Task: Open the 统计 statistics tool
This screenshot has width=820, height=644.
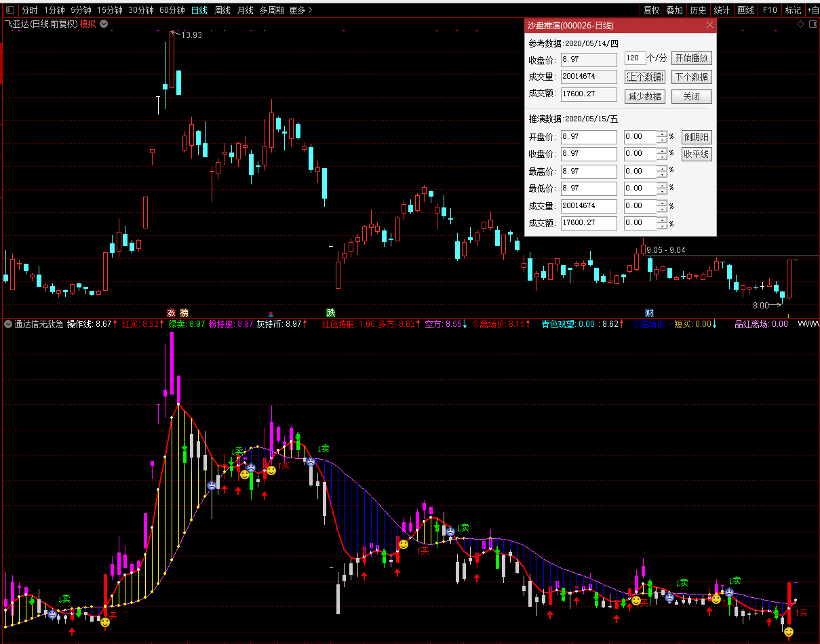Action: click(722, 10)
